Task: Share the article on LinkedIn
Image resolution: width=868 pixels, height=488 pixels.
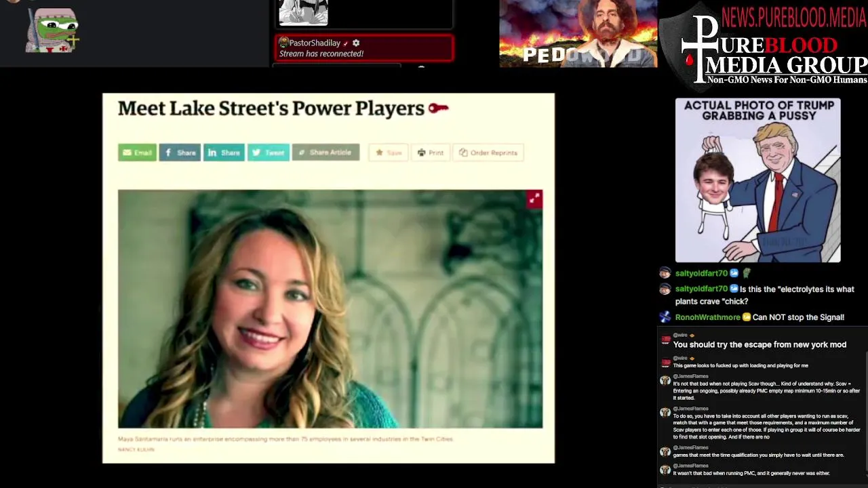Action: coord(224,152)
